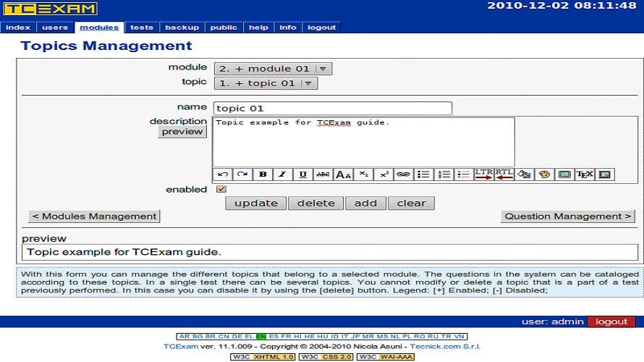Switch language to JP
The image size is (644, 362).
pyautogui.click(x=355, y=337)
